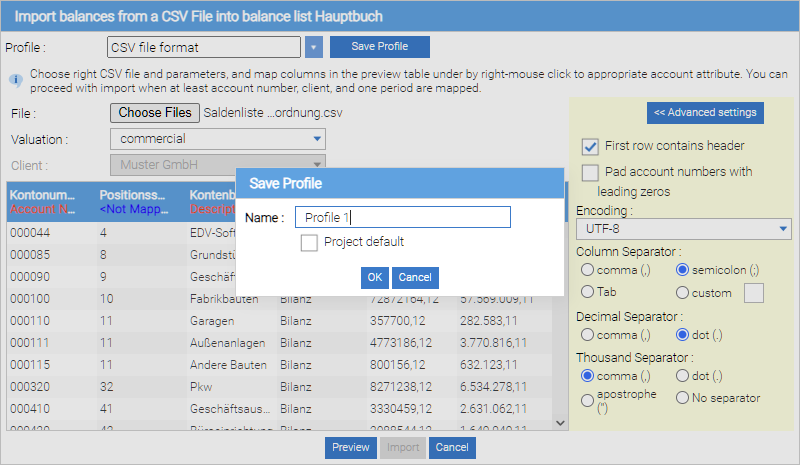This screenshot has width=800, height=465.
Task: Open the Profile dropdown arrow button
Action: click(314, 47)
